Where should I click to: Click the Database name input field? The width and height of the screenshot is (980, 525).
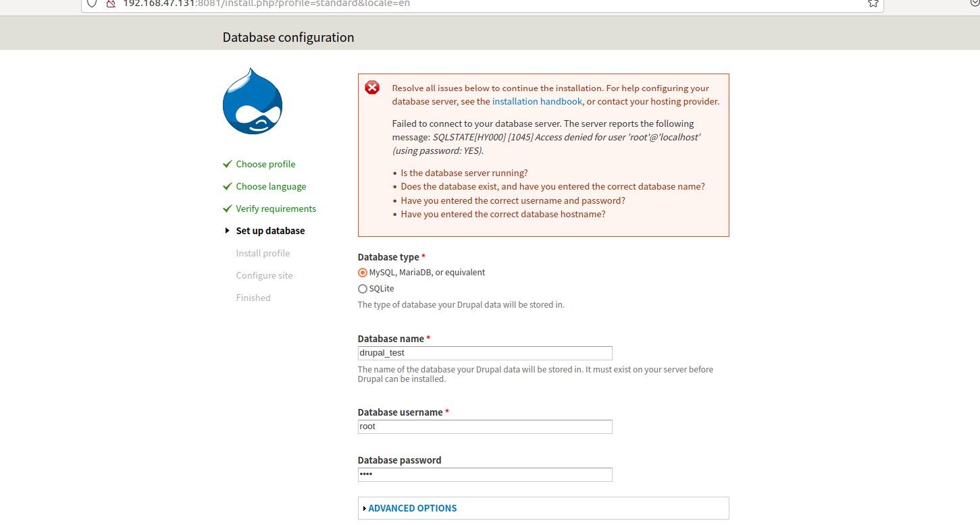pos(485,353)
